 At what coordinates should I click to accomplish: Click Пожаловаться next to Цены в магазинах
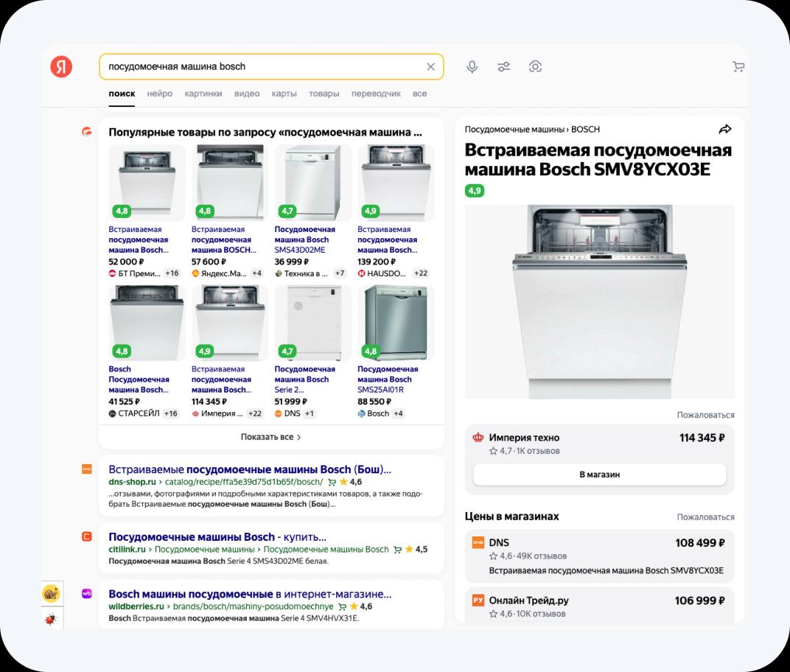pyautogui.click(x=705, y=517)
